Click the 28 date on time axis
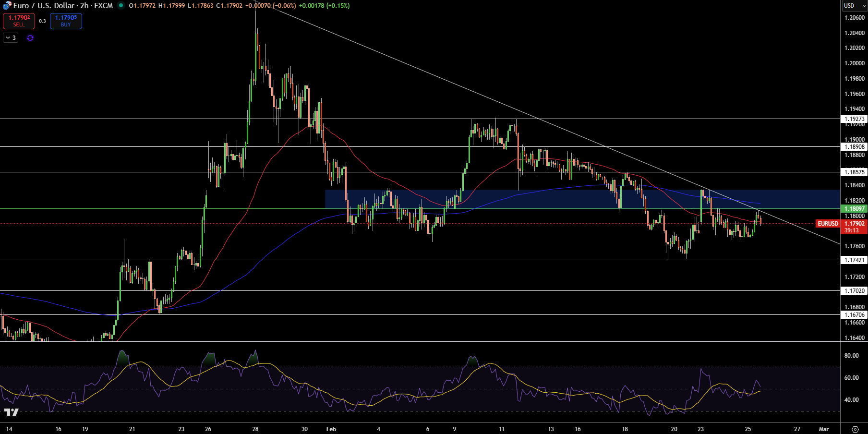868x434 pixels. pyautogui.click(x=255, y=429)
